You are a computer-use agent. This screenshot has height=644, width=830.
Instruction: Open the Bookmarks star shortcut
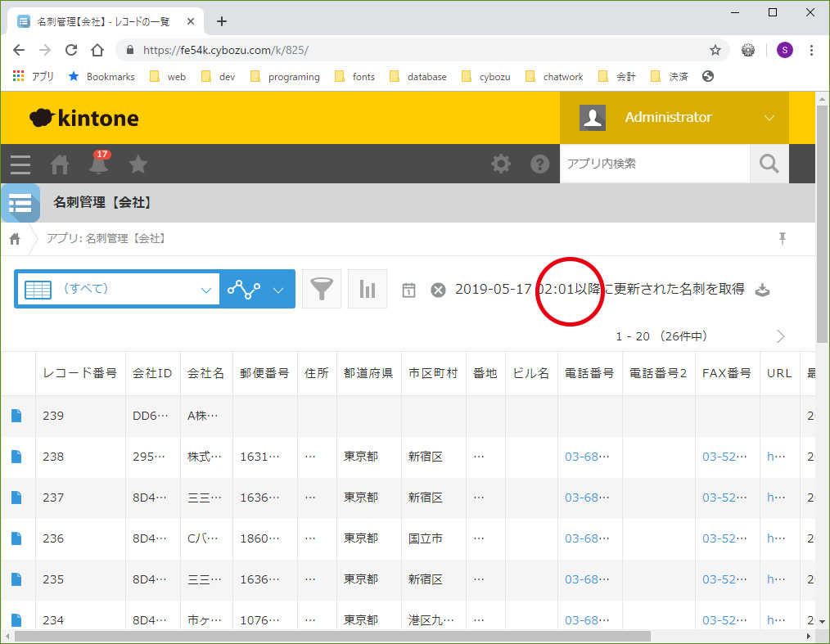pos(101,77)
